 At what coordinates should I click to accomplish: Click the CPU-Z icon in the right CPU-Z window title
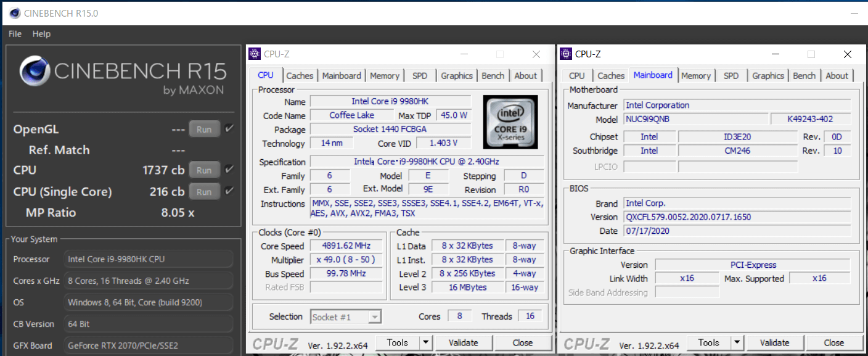click(566, 54)
